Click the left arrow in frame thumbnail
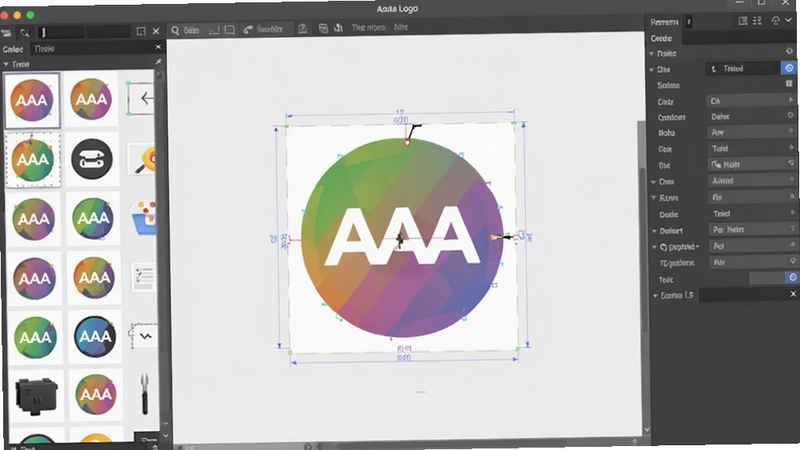Screen dimensions: 800x450 (x=141, y=98)
